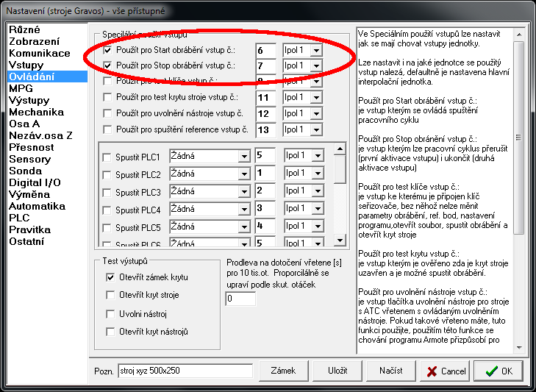Check the Spustit PLC5 checkbox
Image resolution: width=536 pixels, height=392 pixels.
107,228
